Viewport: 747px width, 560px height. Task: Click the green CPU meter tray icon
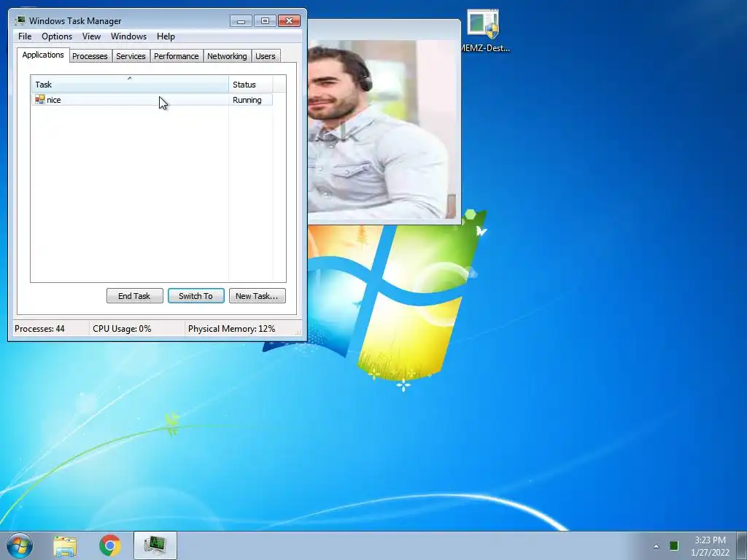673,546
